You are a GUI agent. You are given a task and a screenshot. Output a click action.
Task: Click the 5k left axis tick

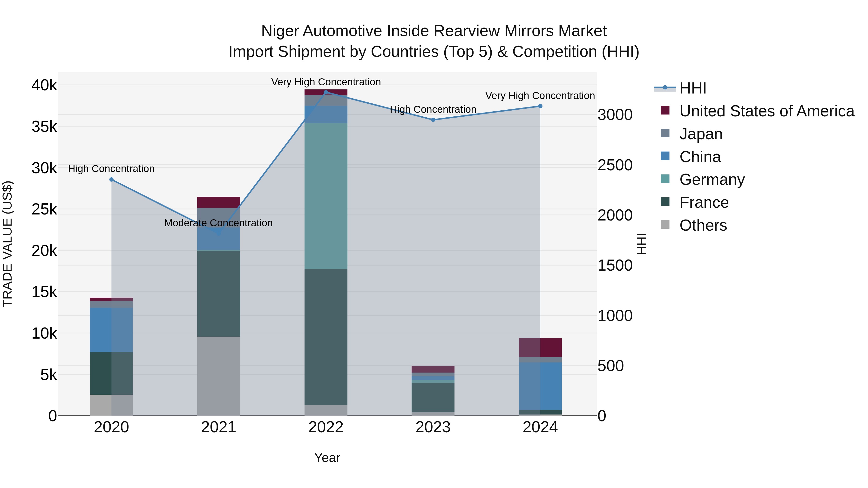(48, 375)
